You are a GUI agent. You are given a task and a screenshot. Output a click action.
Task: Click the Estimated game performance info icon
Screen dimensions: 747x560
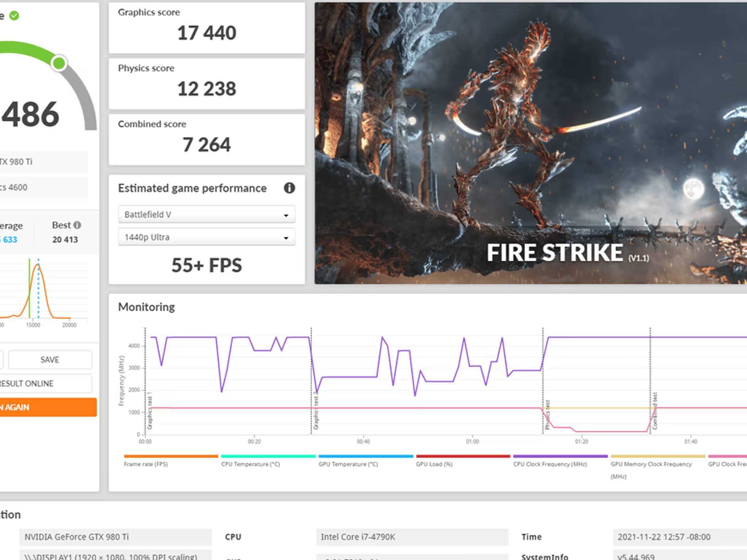click(x=289, y=188)
